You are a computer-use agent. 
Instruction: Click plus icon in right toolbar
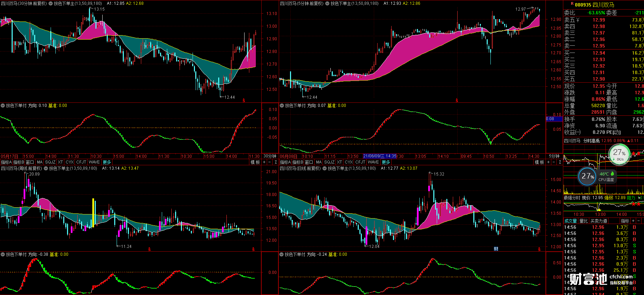tap(548, 162)
